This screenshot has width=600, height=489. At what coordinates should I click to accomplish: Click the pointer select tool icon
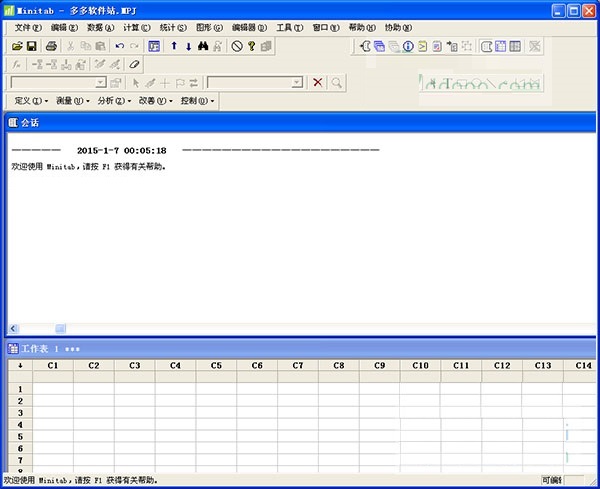click(135, 82)
